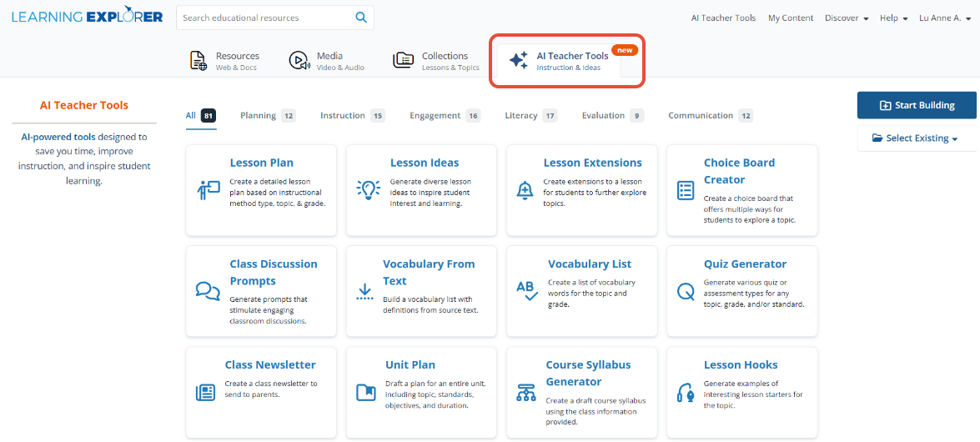Open AI Teacher Tools link in top navigation
Screen dimensions: 980x442
point(723,18)
